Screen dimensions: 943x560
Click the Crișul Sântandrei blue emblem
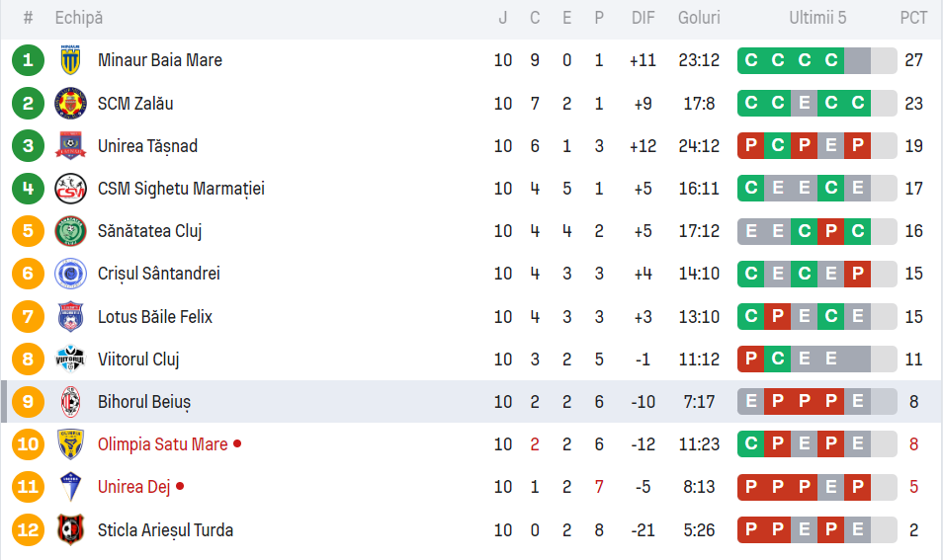(70, 274)
